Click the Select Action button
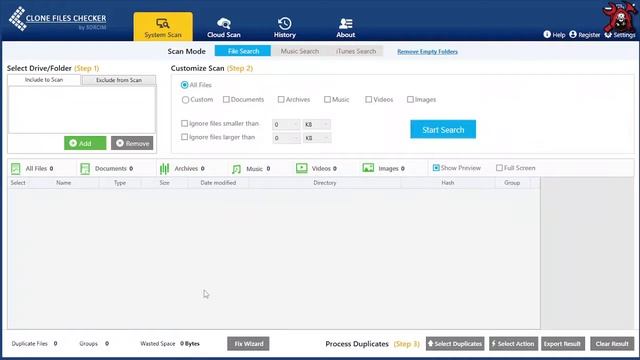 513,344
